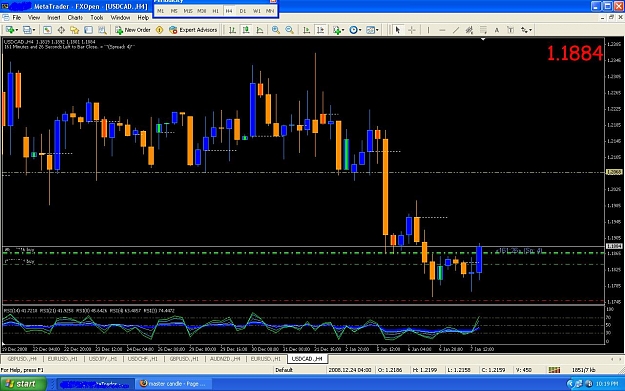This screenshot has width=625, height=391.
Task: Open the Window menu
Action: (x=120, y=18)
